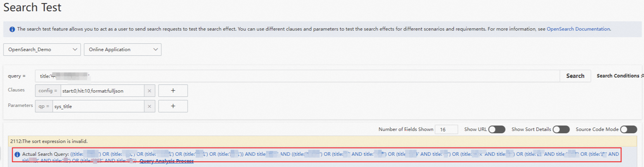Edit the config clause value field
Screen dimensions: 644x167
[102, 91]
